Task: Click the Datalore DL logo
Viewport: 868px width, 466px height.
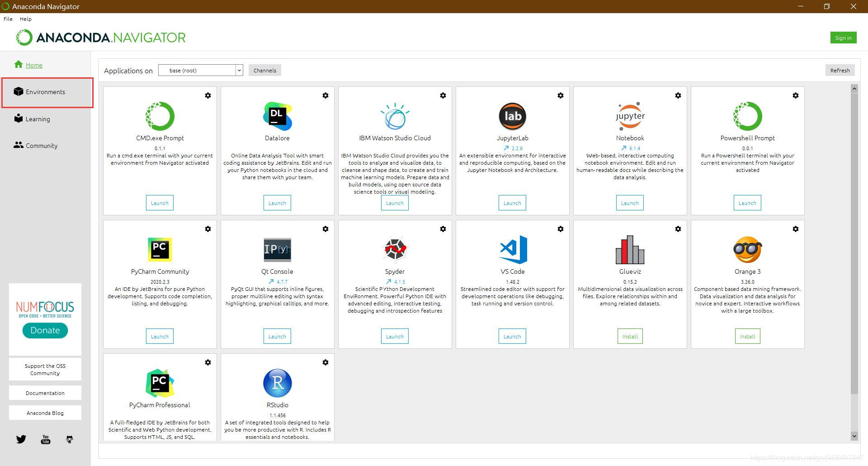Action: tap(278, 116)
